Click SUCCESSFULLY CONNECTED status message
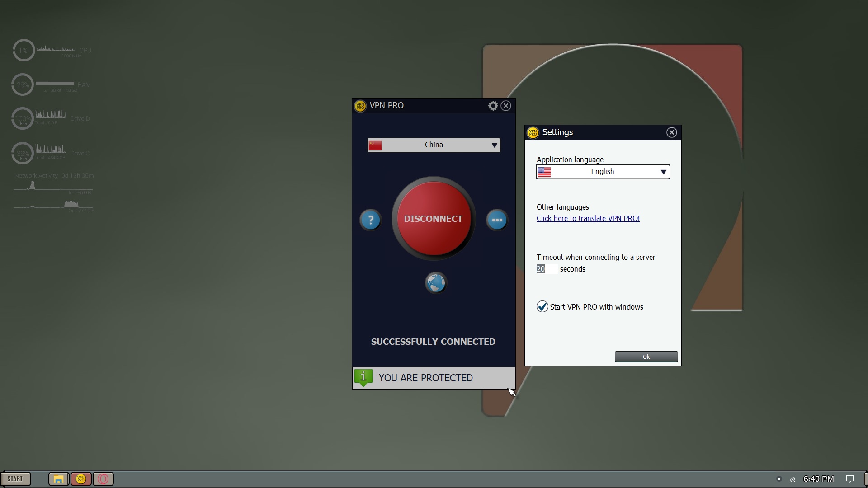 click(x=433, y=342)
